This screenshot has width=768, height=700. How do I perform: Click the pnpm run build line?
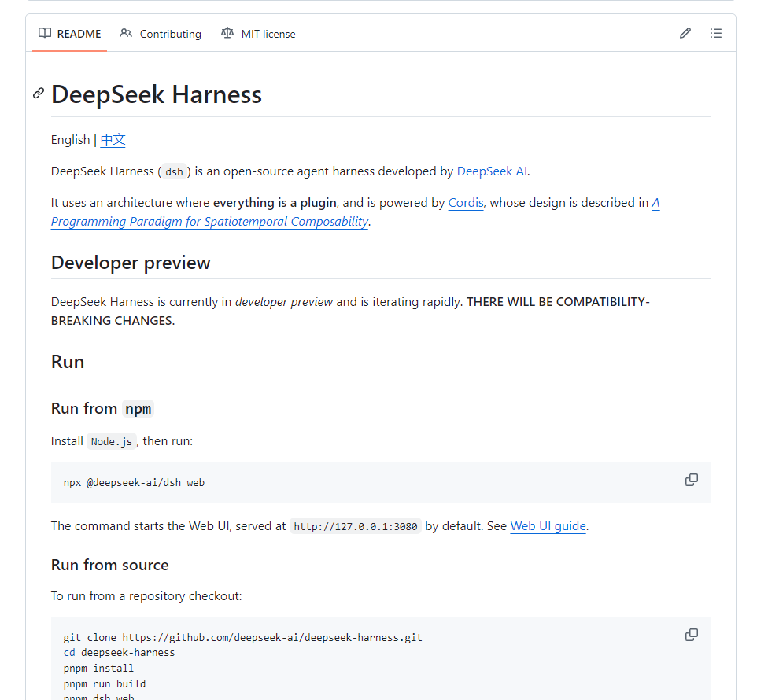[x=105, y=683]
